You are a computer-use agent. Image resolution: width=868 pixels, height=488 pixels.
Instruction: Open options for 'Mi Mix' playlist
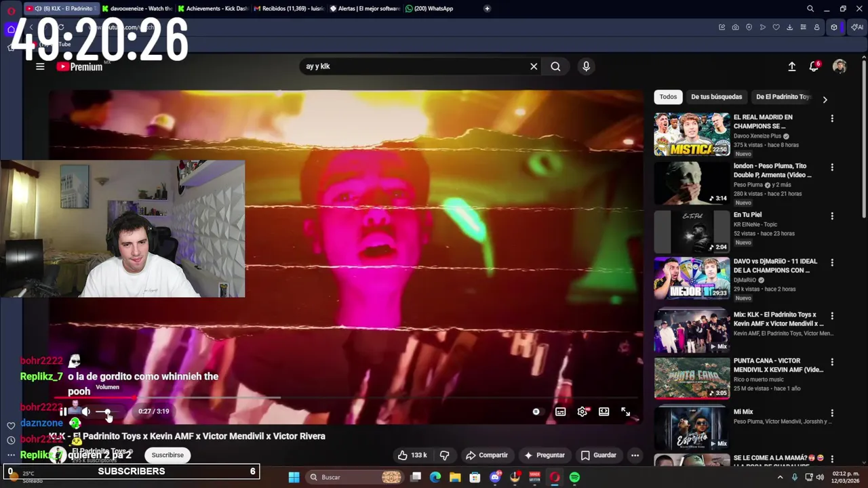click(832, 413)
